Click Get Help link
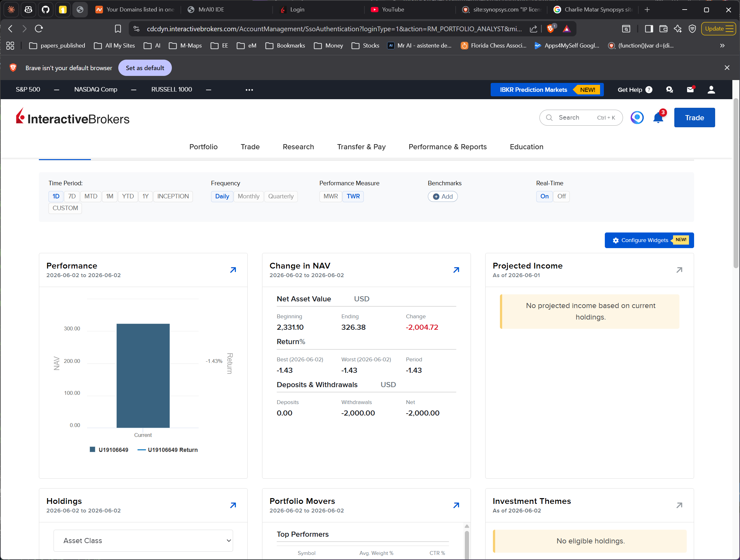 (x=635, y=90)
